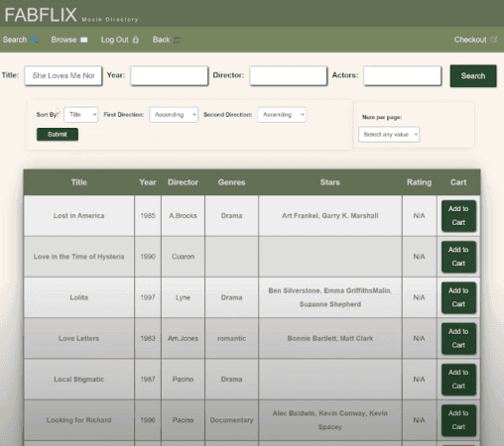Add Love in the Time of Hysteria to cart
Image resolution: width=504 pixels, height=446 pixels.
click(458, 257)
